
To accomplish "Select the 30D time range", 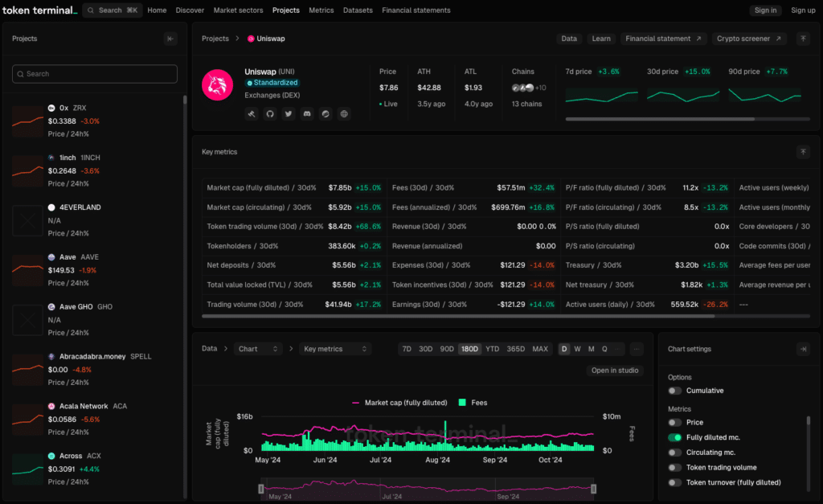I will 426,349.
